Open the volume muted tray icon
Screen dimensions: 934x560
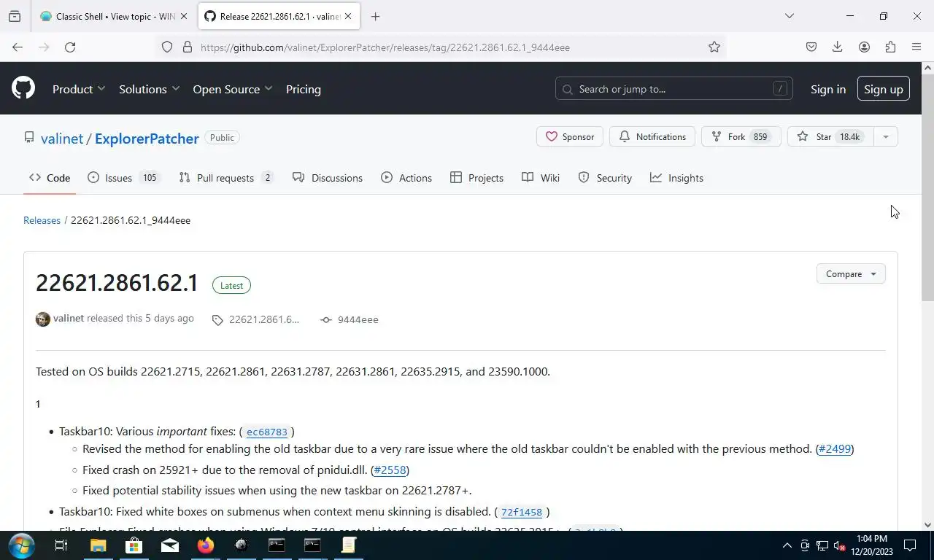839,545
